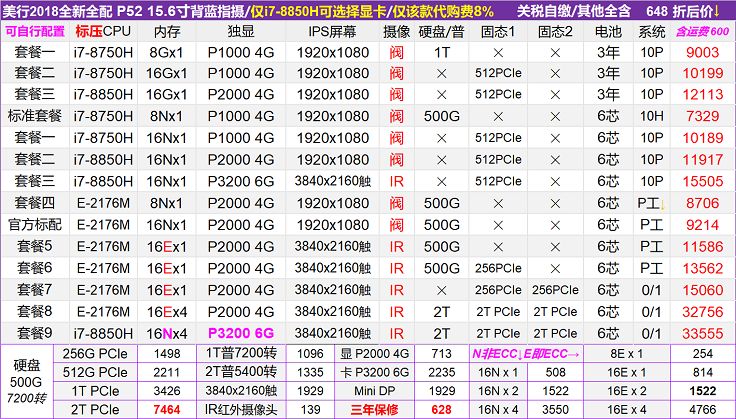This screenshot has height=419, width=736.
Task: Select the '含运费600' header cell
Action: 703,32
